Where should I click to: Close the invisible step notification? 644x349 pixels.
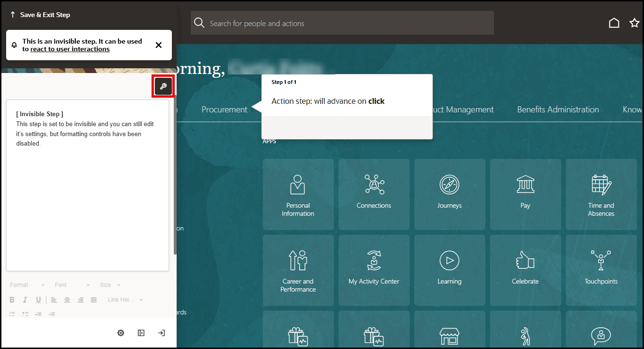[x=159, y=45]
